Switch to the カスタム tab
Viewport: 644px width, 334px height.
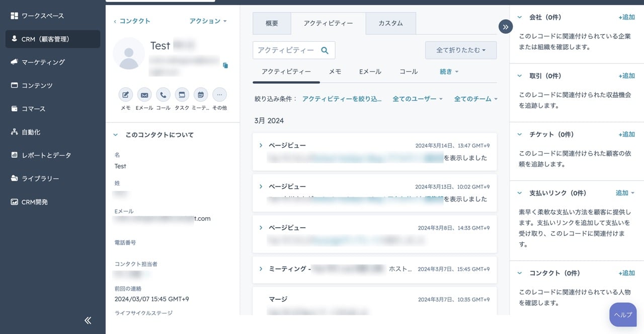390,23
